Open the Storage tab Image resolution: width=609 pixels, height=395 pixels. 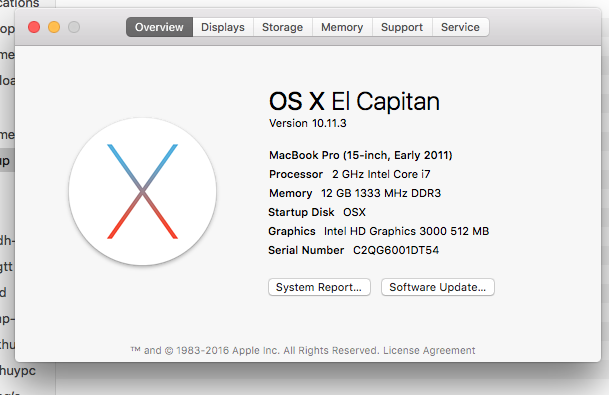pyautogui.click(x=282, y=27)
